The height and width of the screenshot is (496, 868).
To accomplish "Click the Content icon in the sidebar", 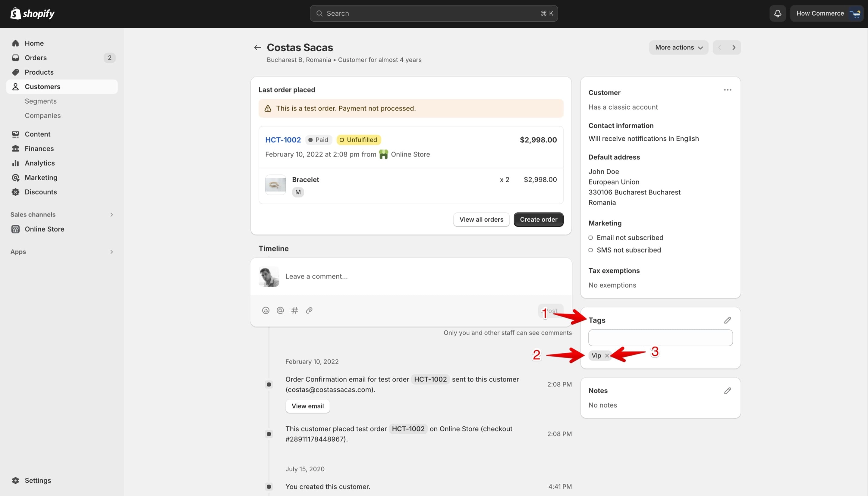I will pos(15,134).
